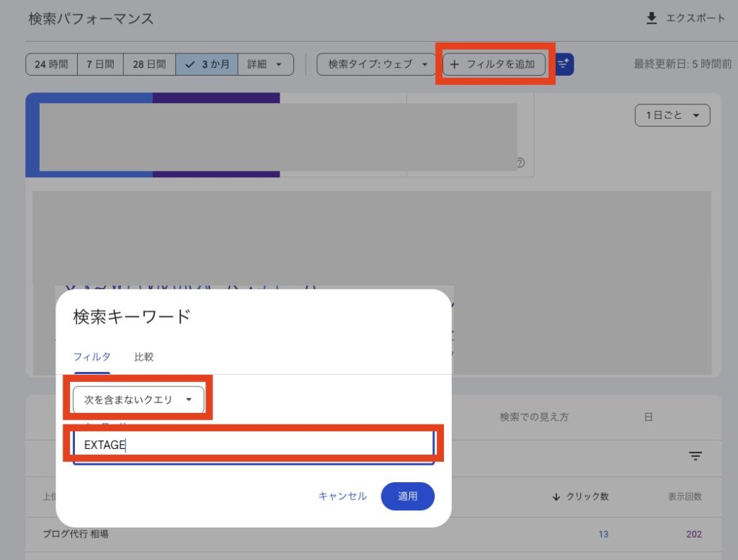Screen dimensions: 738x560
Task: Click キャンセル to dismiss the dialog
Action: pyautogui.click(x=342, y=496)
